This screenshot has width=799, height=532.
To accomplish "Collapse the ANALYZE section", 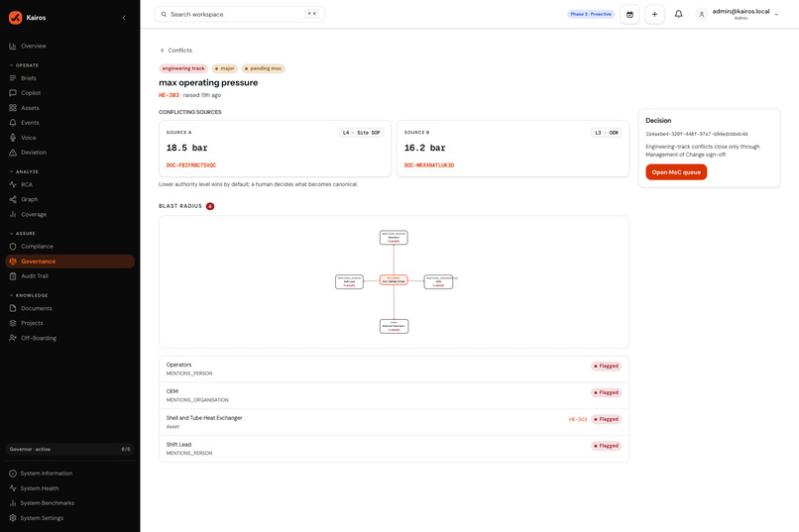I will pyautogui.click(x=24, y=171).
